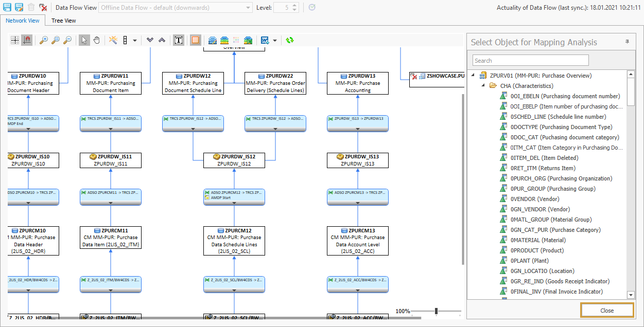The height and width of the screenshot is (327, 644).
Task: Toggle the snap magnet button
Action: pos(27,40)
